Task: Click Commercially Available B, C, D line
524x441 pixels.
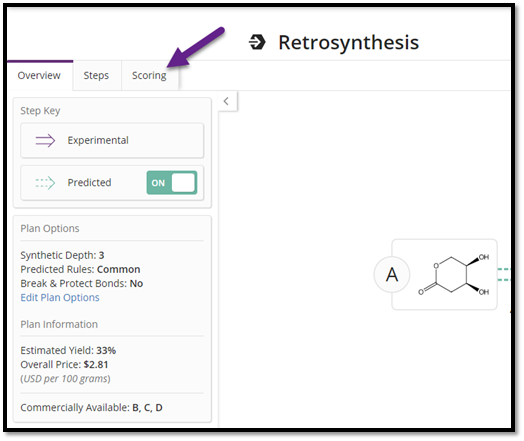Action: click(x=92, y=408)
